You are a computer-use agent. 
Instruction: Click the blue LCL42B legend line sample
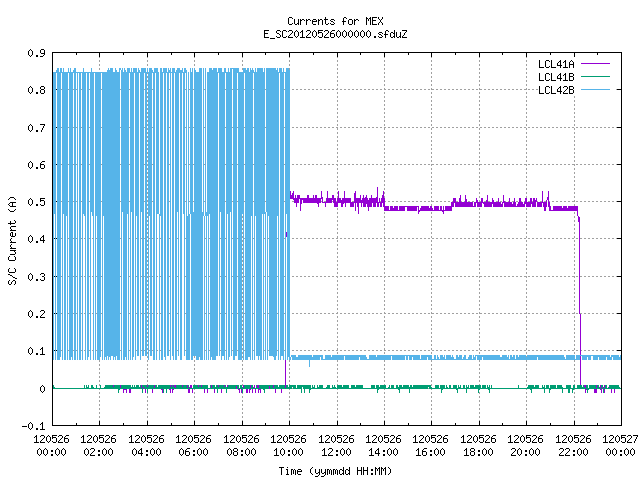coord(596,89)
